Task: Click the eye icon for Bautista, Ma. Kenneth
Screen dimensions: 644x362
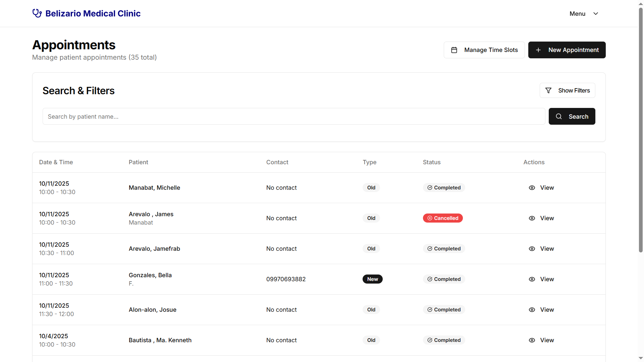Action: [532, 340]
